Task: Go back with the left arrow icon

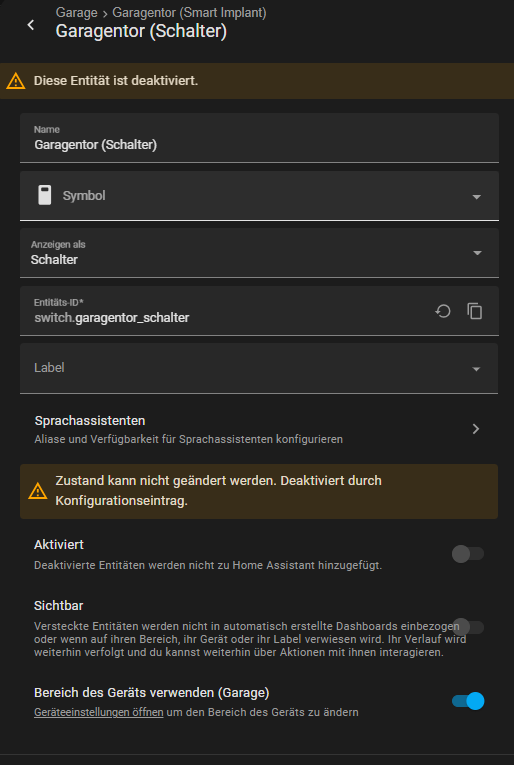Action: (31, 25)
